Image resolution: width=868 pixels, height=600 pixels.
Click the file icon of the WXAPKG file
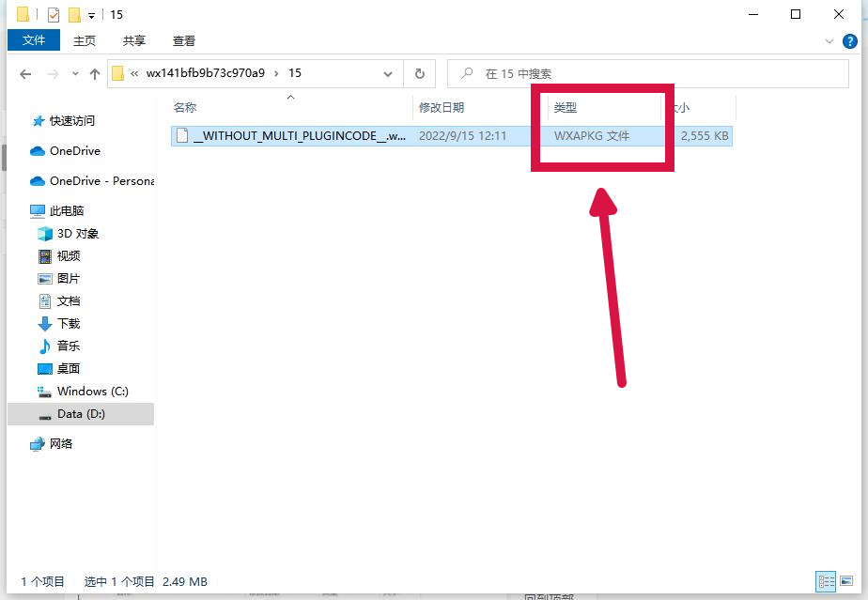[x=182, y=135]
